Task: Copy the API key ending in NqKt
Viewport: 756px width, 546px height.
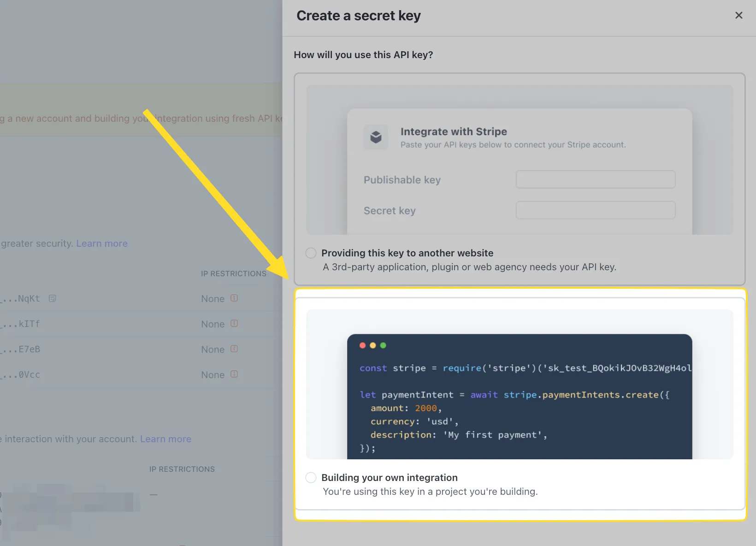Action: coord(52,298)
